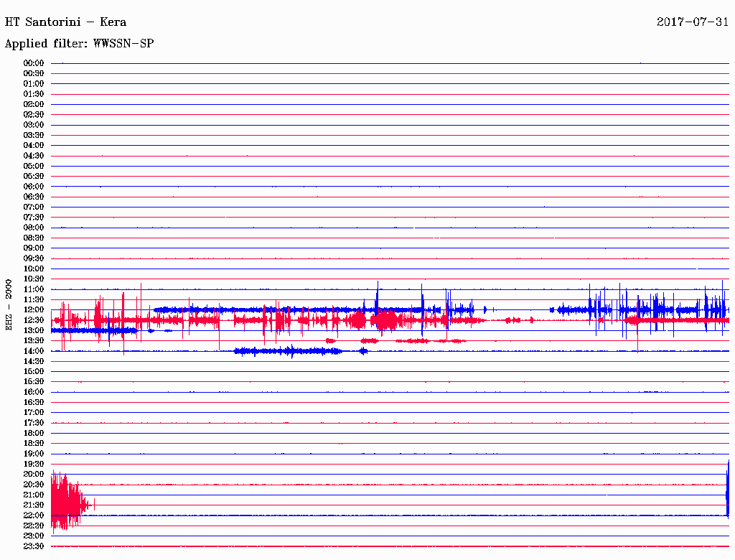Click the 07:00 time label

(34, 207)
